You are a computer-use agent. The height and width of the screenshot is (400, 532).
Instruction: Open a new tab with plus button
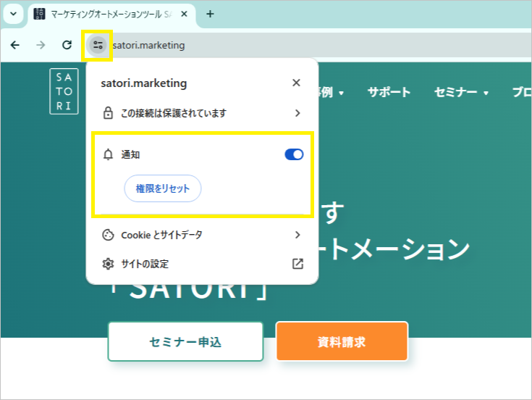pos(210,14)
